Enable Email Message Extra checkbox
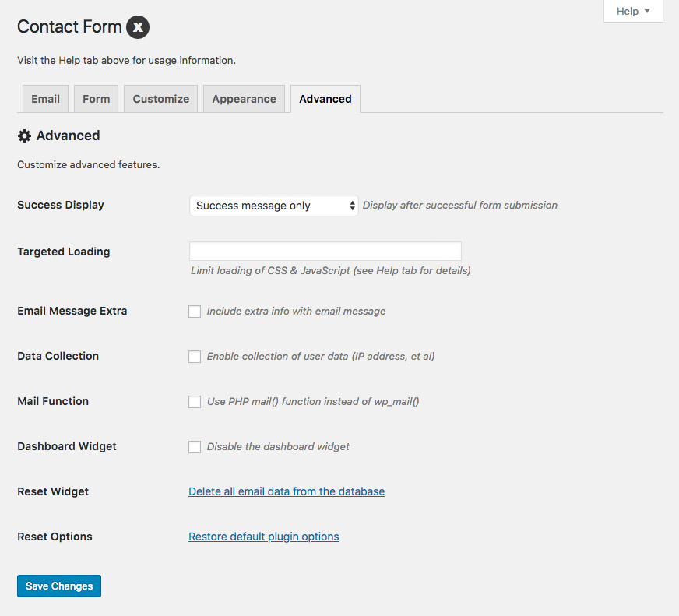This screenshot has height=616, width=679. 195,312
